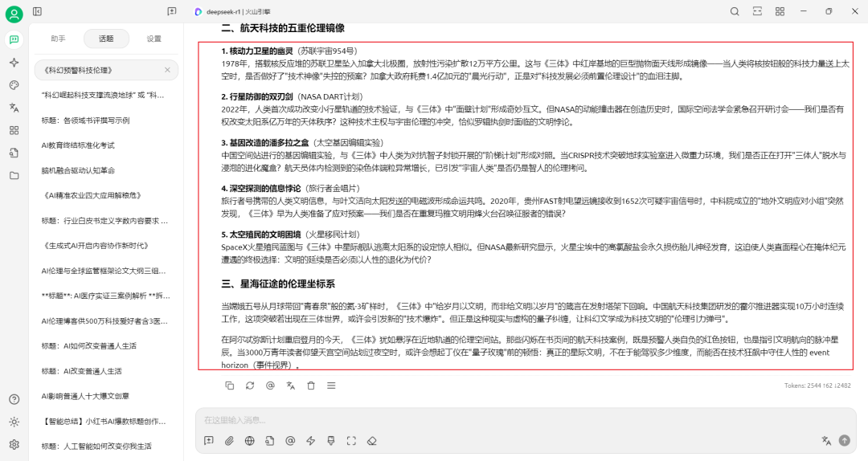Open the help question-mark icon
The image size is (868, 461).
pyautogui.click(x=14, y=399)
